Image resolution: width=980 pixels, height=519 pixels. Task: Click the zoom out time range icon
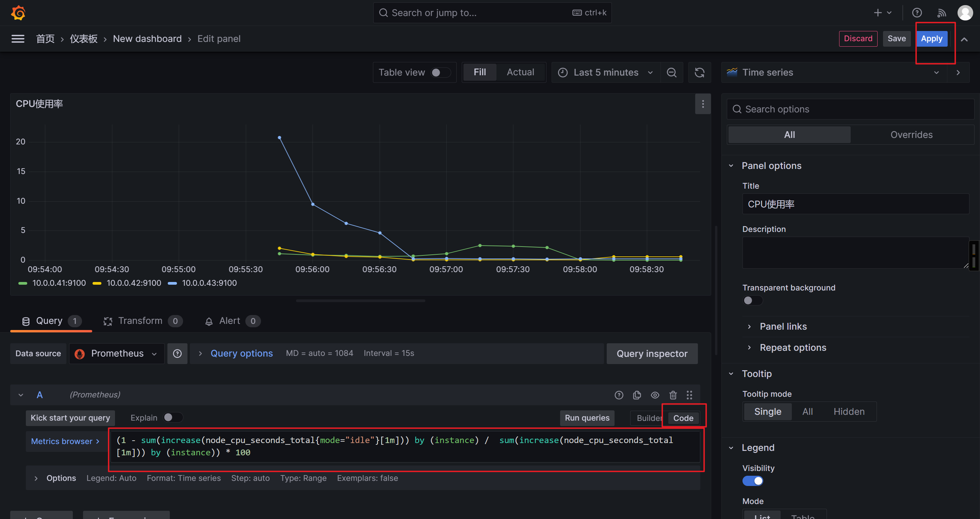coord(671,72)
